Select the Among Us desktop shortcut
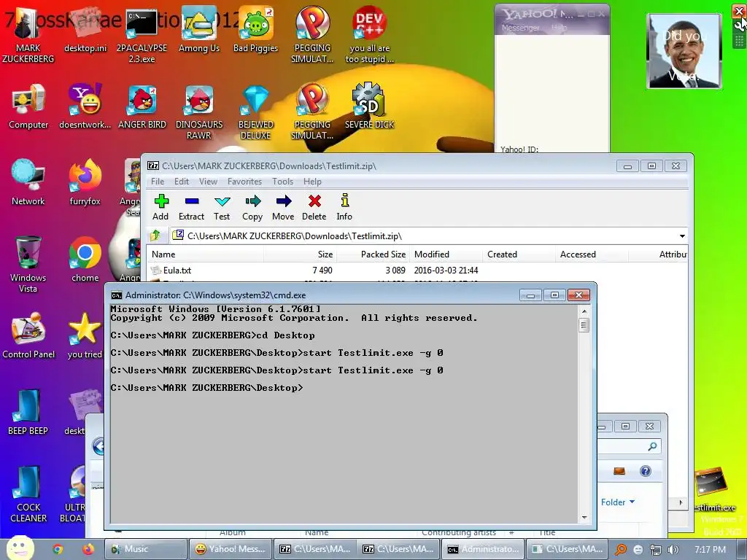 click(x=199, y=29)
